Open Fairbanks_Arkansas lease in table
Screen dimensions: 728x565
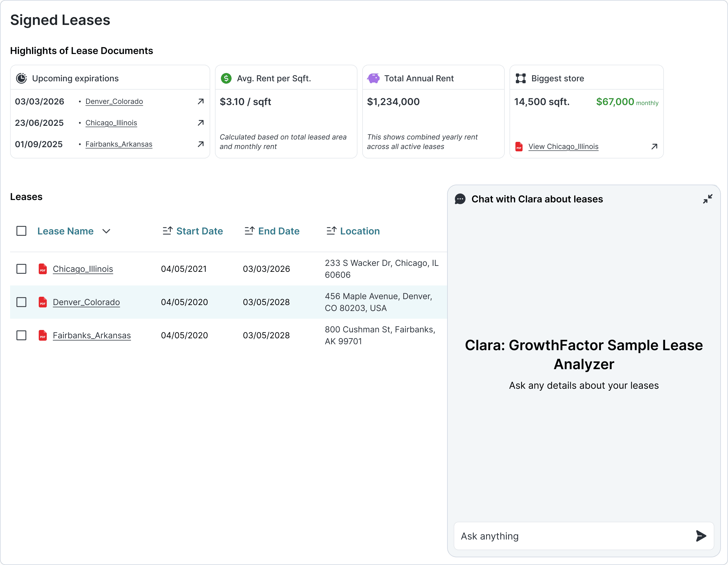(92, 335)
